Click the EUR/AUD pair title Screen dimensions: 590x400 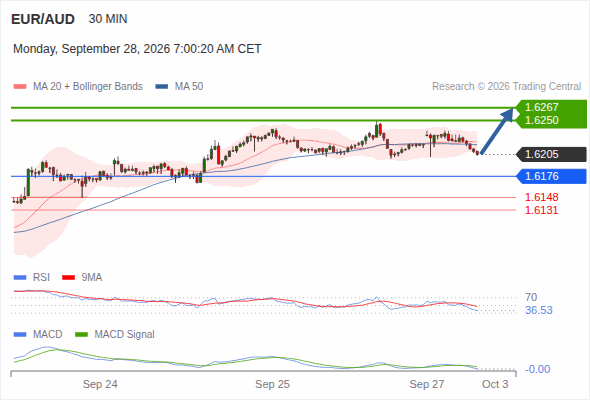click(x=43, y=19)
